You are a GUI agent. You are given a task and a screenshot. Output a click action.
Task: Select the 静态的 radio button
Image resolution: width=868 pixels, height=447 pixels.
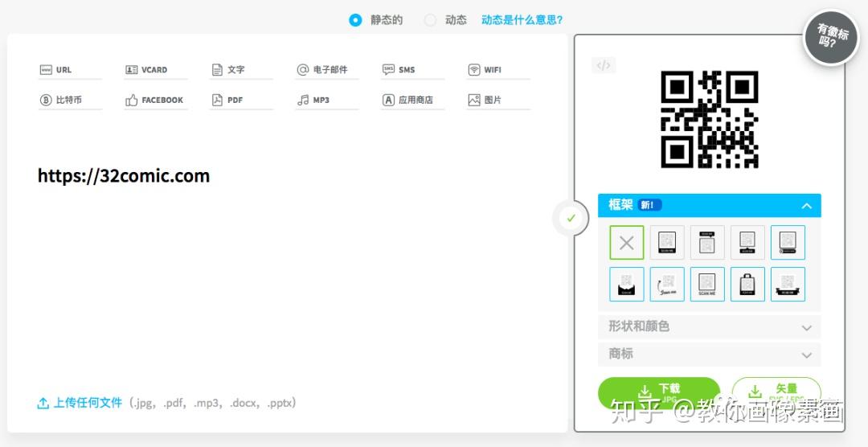355,20
